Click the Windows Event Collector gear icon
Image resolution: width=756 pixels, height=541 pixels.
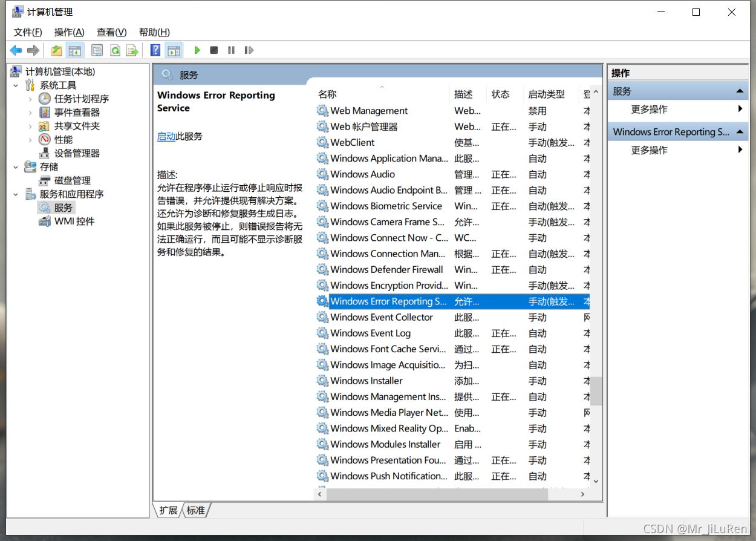(x=322, y=318)
